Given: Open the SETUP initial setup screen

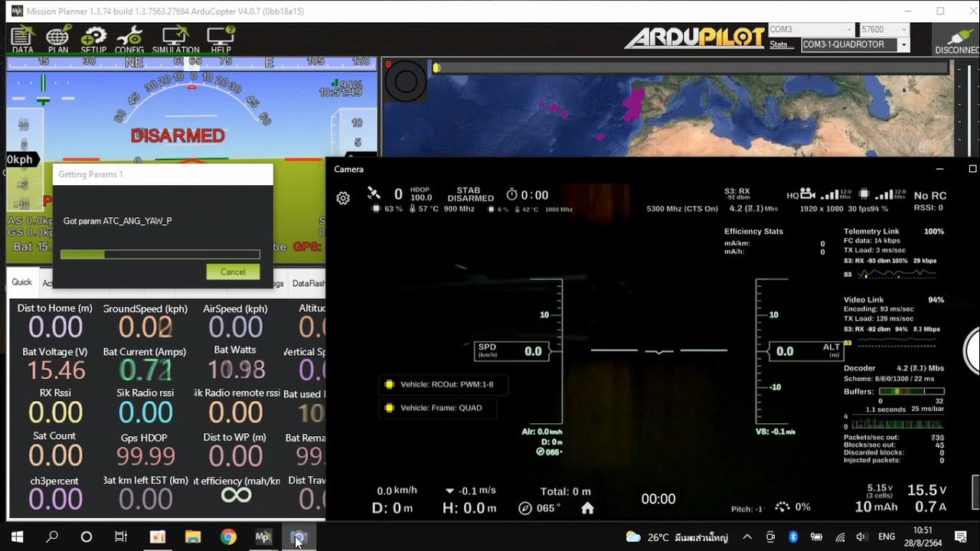Looking at the screenshot, I should [x=93, y=38].
